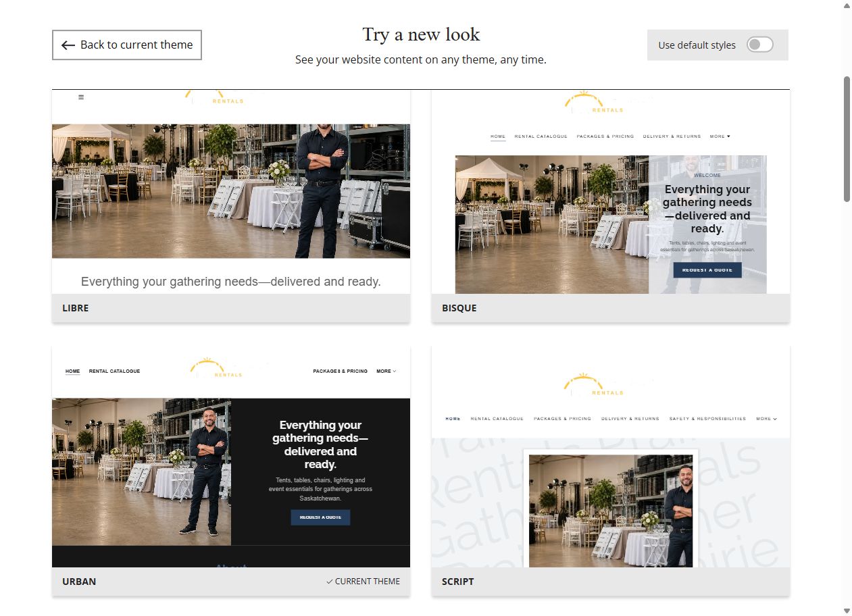Click the Rentals logo in Bisque preview
The height and width of the screenshot is (616, 852).
[x=594, y=101]
